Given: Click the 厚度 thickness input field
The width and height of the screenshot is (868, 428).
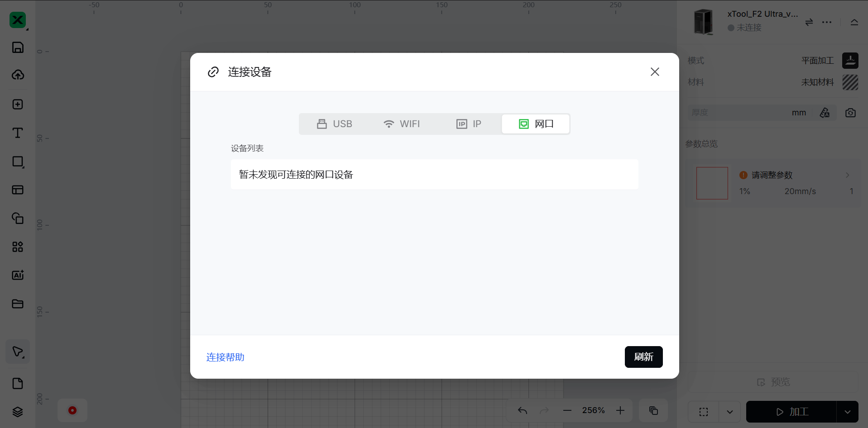Looking at the screenshot, I should point(738,113).
